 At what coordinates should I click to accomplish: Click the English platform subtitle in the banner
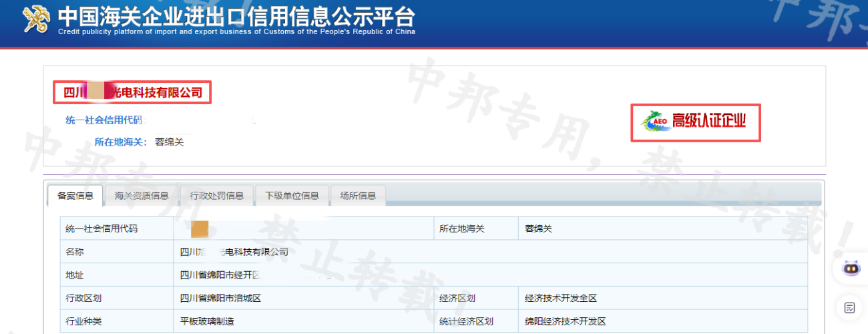pos(236,31)
